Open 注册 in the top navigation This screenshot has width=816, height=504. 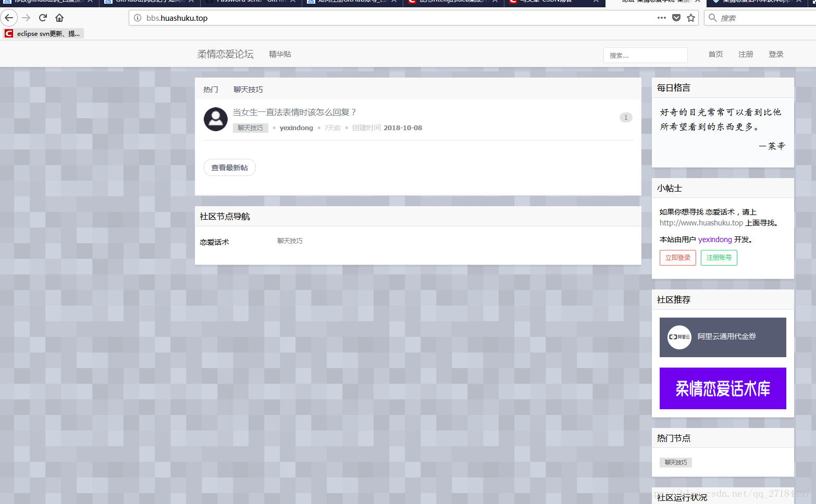click(746, 54)
